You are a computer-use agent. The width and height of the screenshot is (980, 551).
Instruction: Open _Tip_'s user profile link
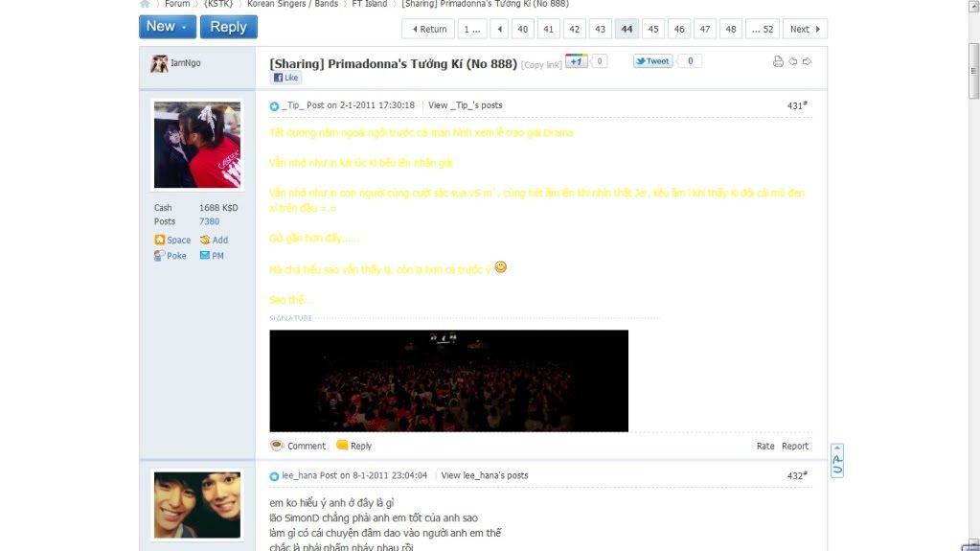[292, 105]
